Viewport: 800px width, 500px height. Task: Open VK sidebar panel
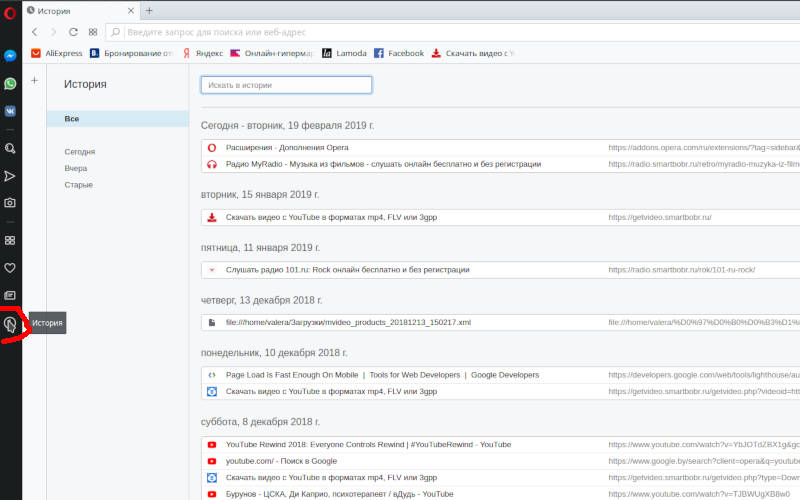click(10, 111)
